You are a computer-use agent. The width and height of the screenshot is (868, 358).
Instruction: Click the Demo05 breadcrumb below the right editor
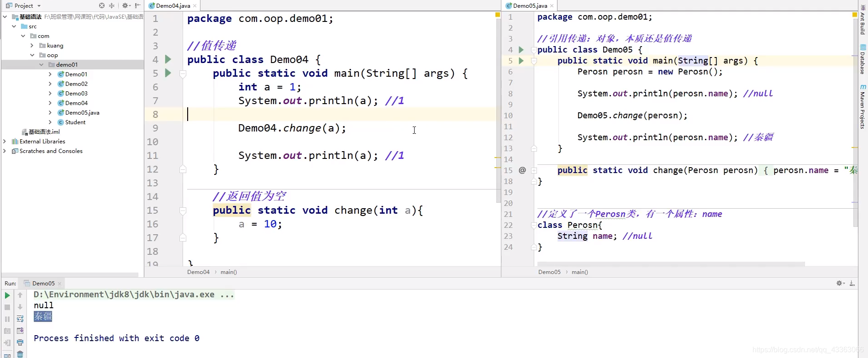(549, 272)
